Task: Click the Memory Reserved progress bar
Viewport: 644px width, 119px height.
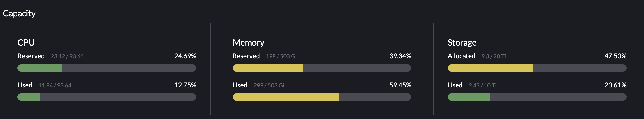Action: [x=322, y=68]
